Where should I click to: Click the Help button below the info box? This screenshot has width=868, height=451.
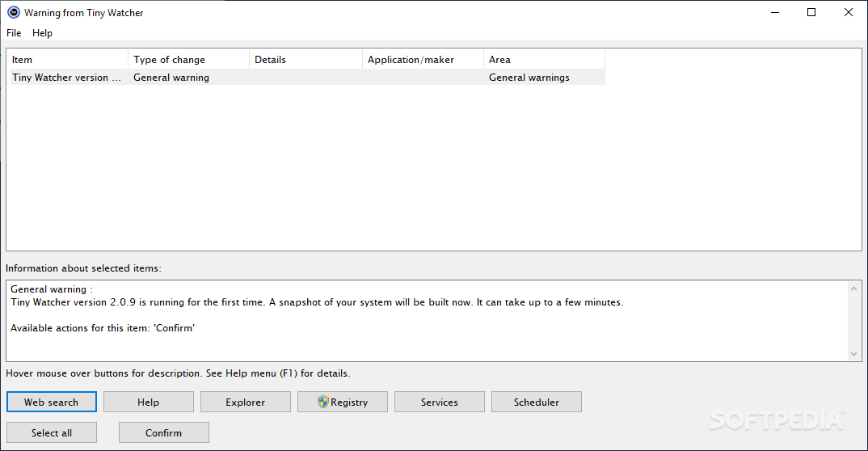click(149, 403)
